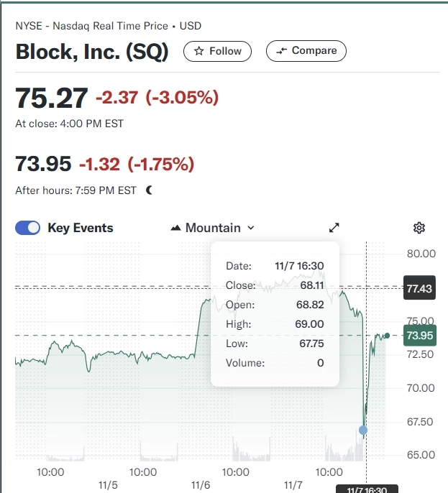Click the 11/7 16:30 crosshair time label
Screen dimensions: 448x493
coord(366,489)
